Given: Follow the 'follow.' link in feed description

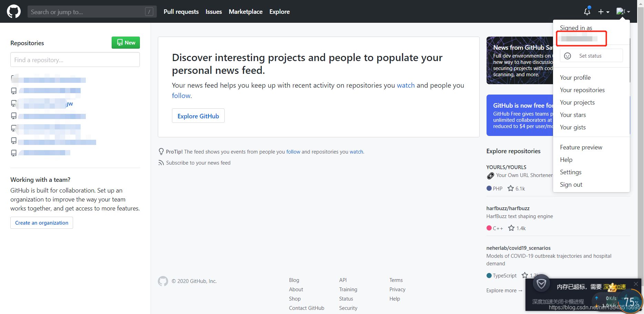Looking at the screenshot, I should (182, 96).
